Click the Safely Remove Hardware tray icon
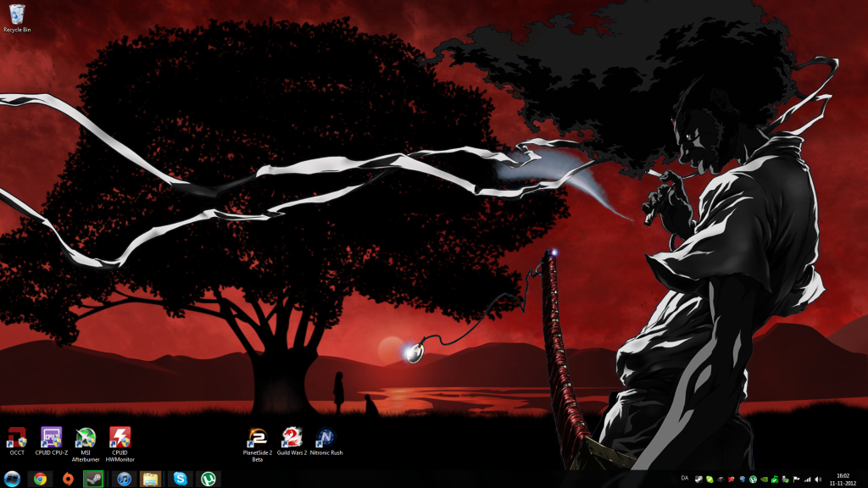This screenshot has height=488, width=868. point(786,480)
